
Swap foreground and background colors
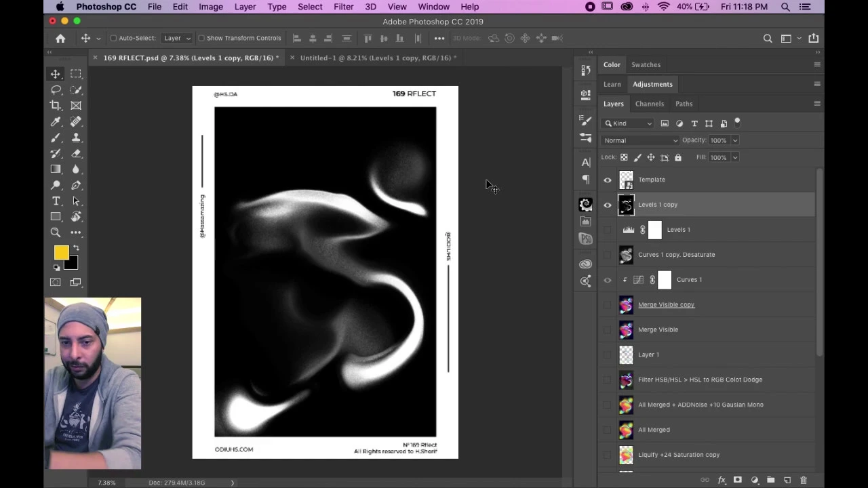coord(76,248)
